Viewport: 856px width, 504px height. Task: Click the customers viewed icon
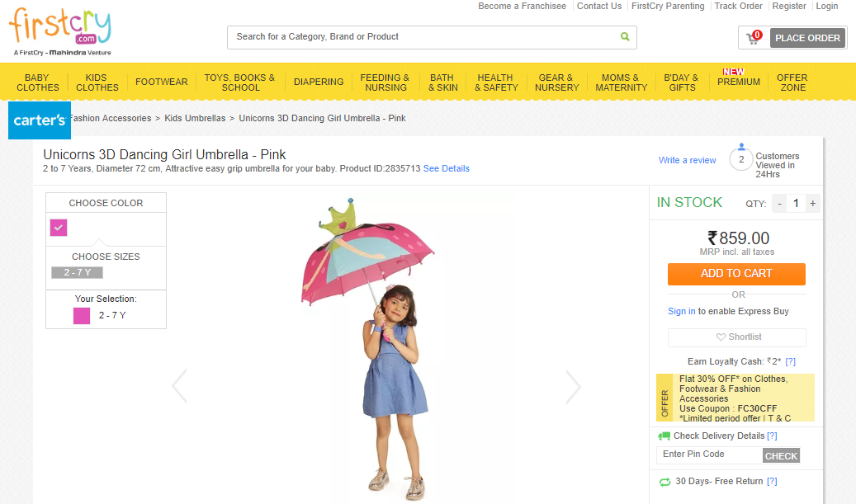point(741,158)
